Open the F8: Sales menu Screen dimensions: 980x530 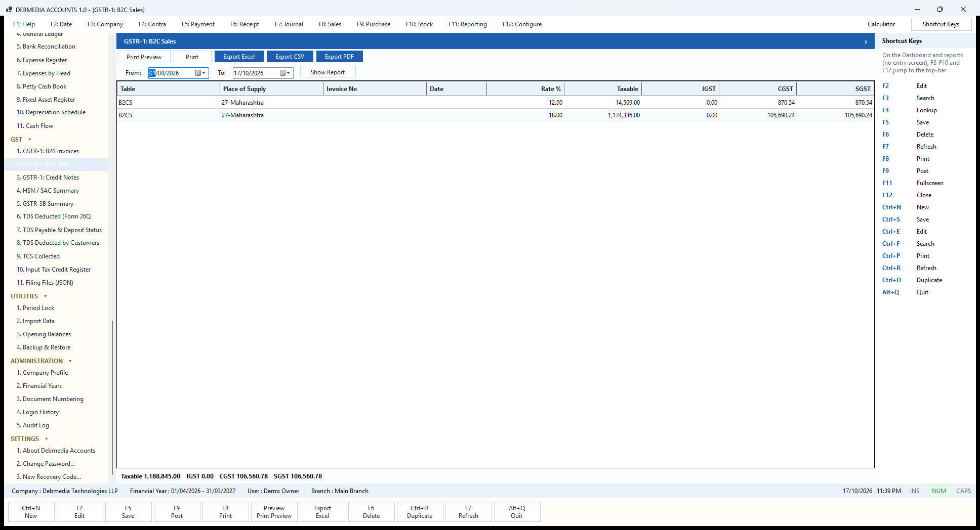[330, 24]
